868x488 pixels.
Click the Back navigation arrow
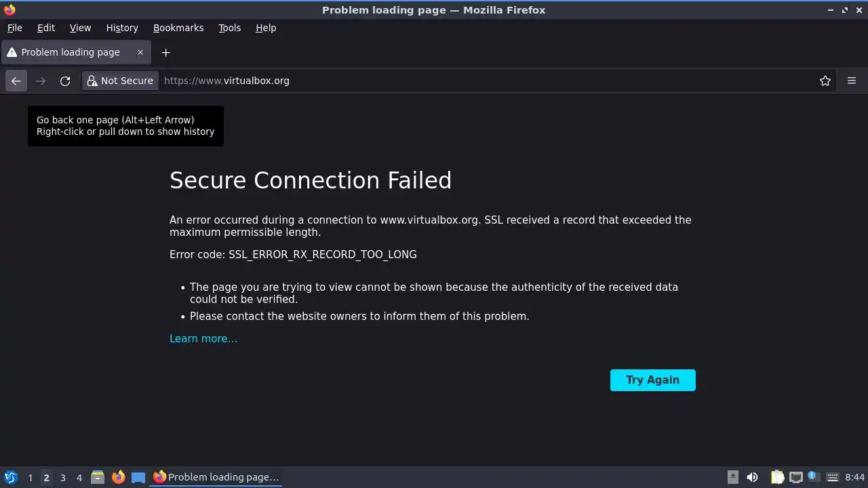pyautogui.click(x=16, y=81)
